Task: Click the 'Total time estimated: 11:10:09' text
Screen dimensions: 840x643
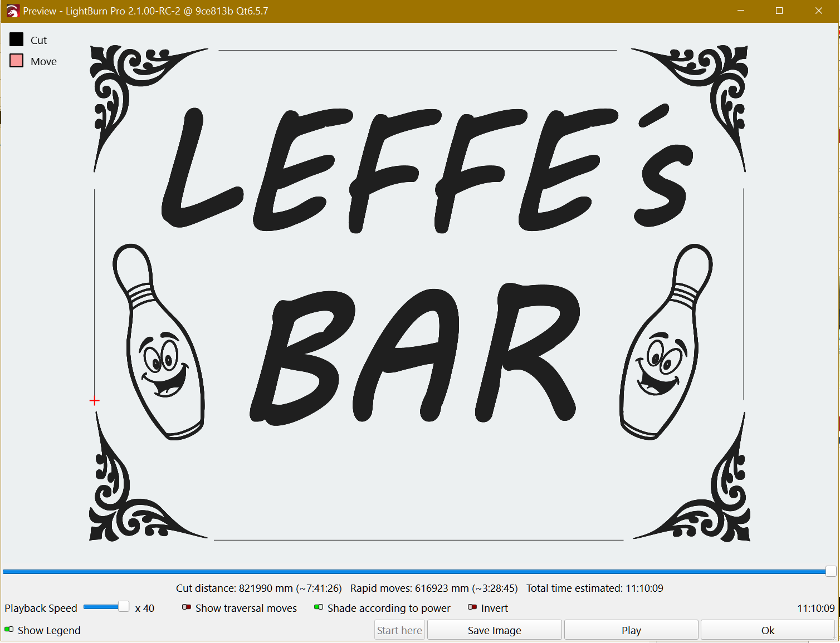Action: (595, 588)
